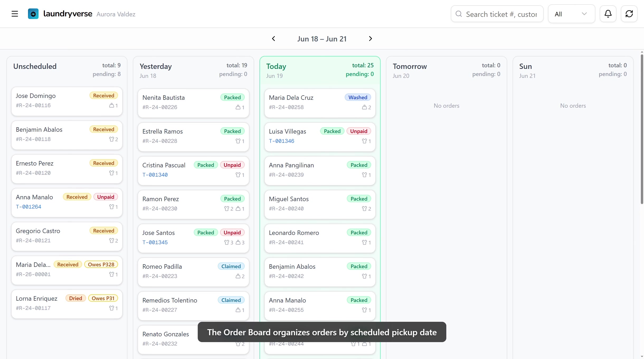Click shirt icon on Gregorio Castro card

(112, 240)
